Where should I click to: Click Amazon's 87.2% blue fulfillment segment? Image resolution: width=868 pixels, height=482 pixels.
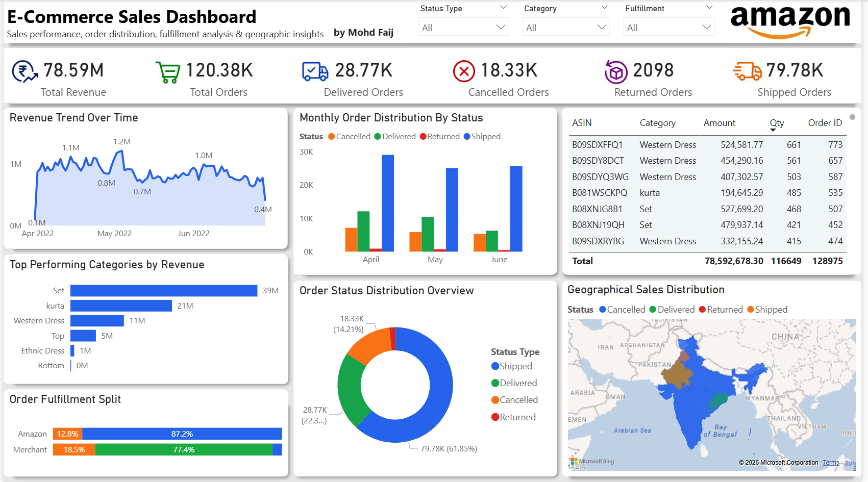pyautogui.click(x=182, y=434)
